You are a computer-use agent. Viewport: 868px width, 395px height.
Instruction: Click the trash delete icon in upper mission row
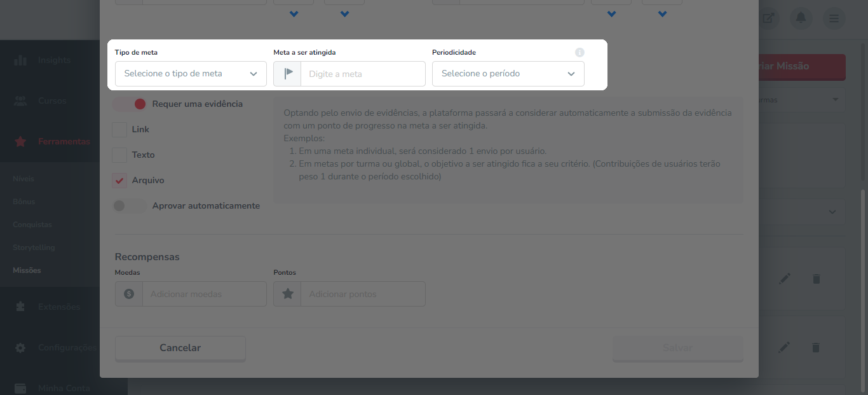point(817,279)
